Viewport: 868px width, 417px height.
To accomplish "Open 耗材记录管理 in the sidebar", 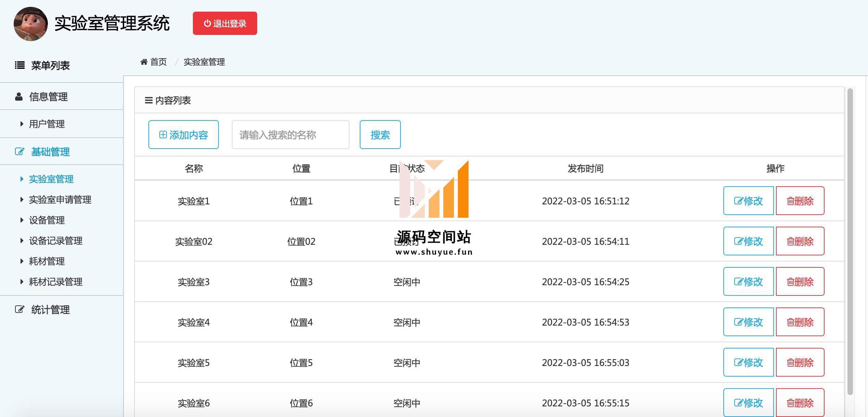I will (56, 282).
